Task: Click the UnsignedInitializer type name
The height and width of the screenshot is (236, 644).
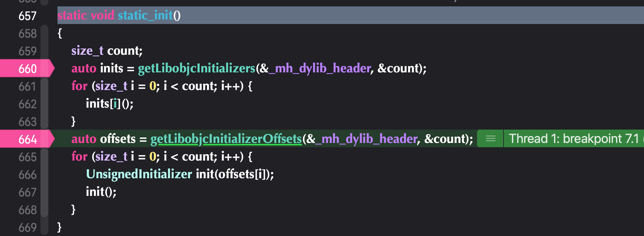Action: 139,174
